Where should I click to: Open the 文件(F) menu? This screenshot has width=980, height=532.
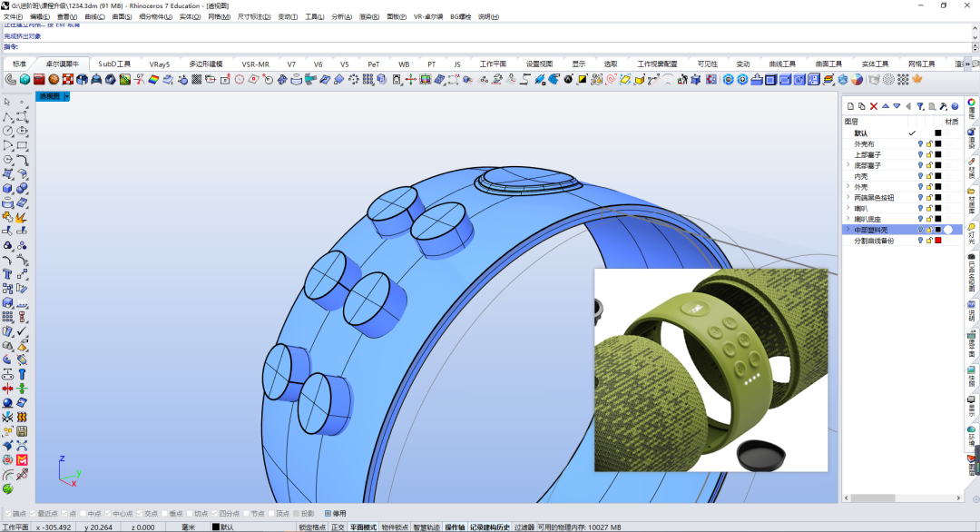click(13, 17)
